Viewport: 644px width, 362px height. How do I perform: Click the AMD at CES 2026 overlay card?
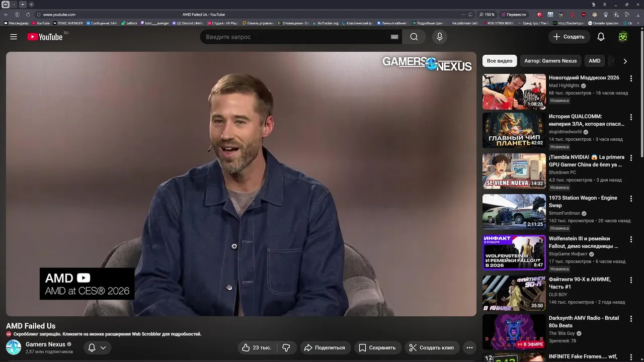tap(87, 284)
